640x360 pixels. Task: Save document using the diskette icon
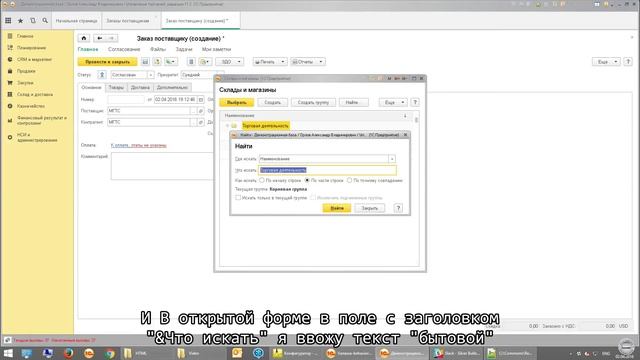click(x=145, y=62)
